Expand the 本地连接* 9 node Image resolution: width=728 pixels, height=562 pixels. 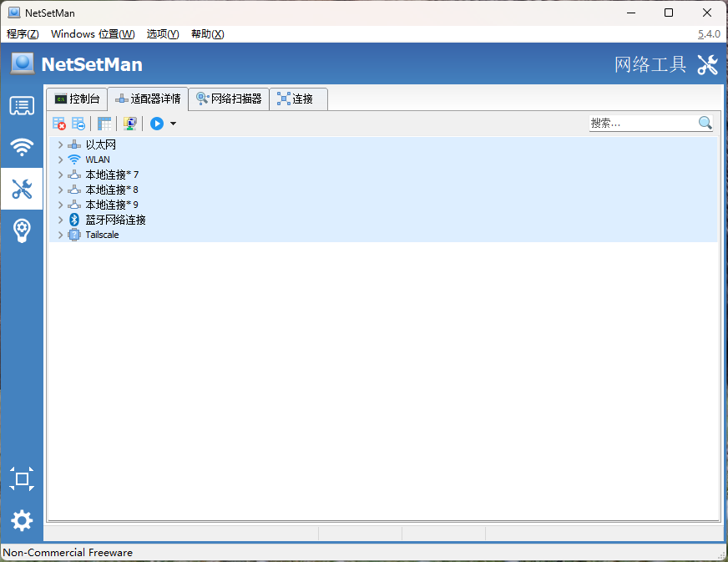point(60,205)
